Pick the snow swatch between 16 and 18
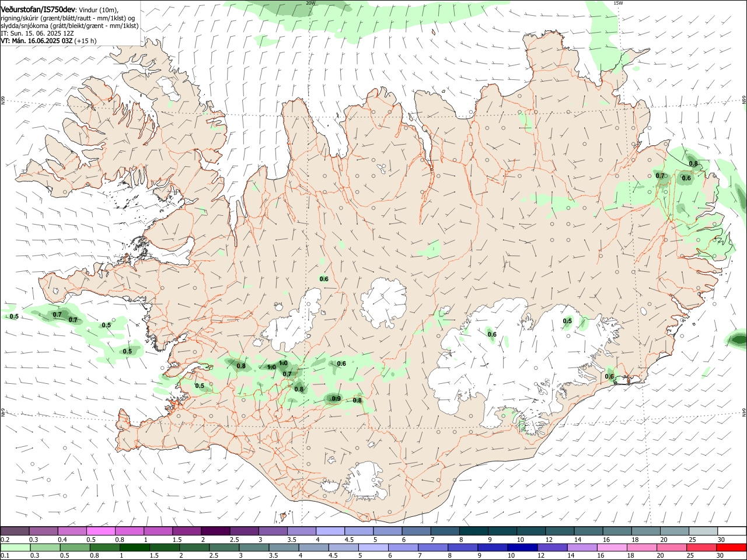This screenshot has height=560, width=747. [617, 531]
